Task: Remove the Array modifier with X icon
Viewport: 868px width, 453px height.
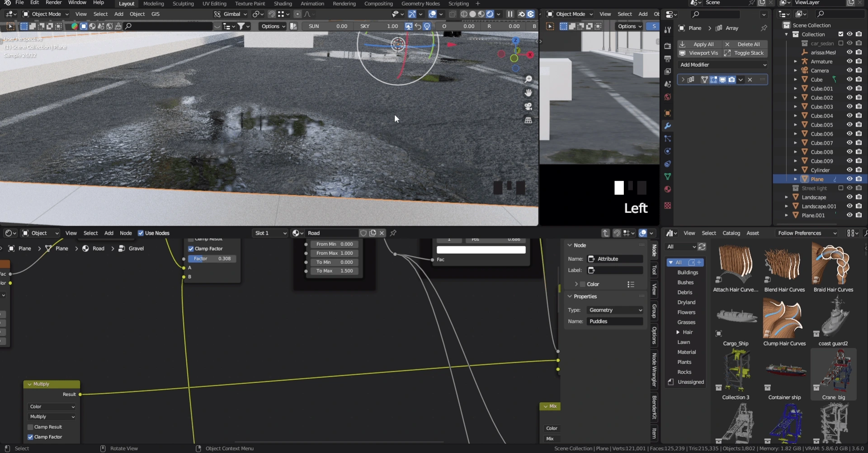Action: (750, 80)
